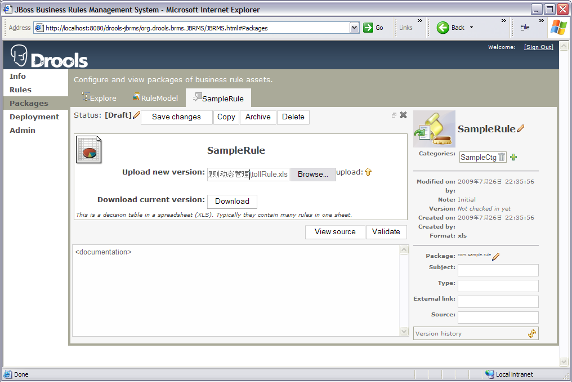Expand the Links toolbar chevron

(x=420, y=21)
